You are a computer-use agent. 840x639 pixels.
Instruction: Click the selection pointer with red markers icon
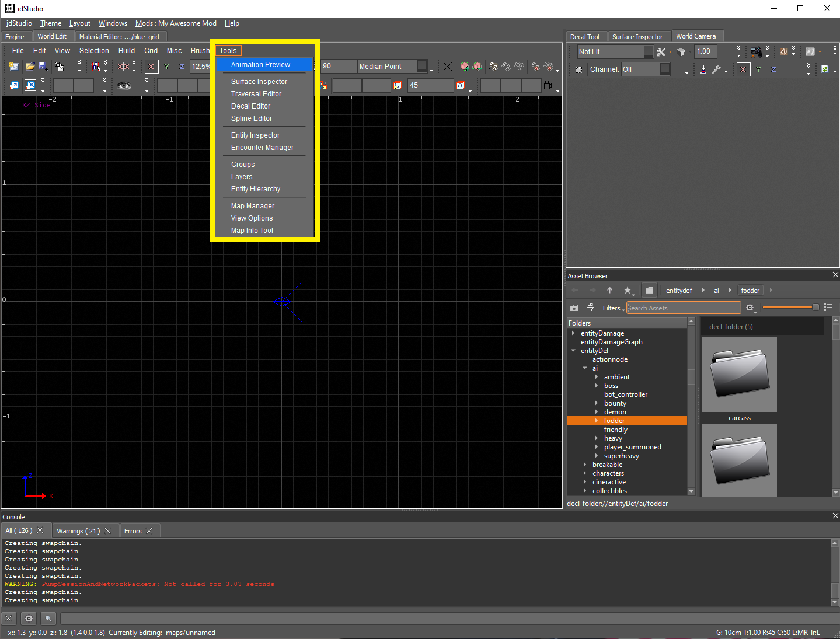pyautogui.click(x=96, y=67)
